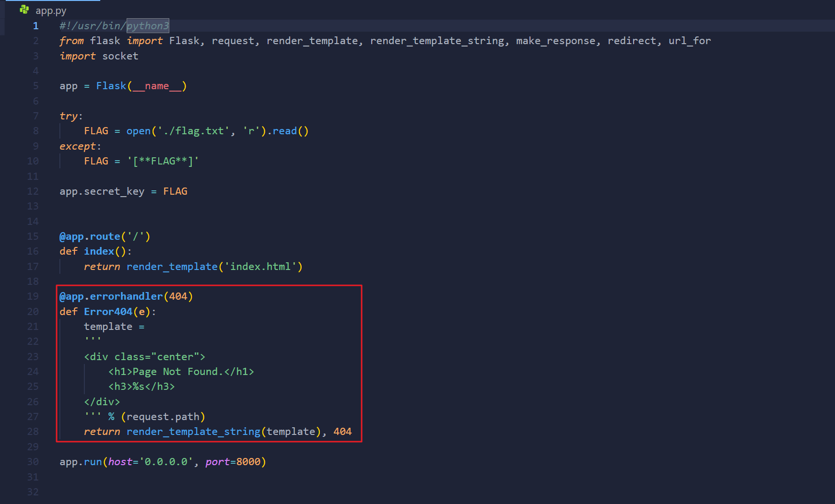835x504 pixels.
Task: Click line number 19 in the gutter
Action: [x=33, y=296]
